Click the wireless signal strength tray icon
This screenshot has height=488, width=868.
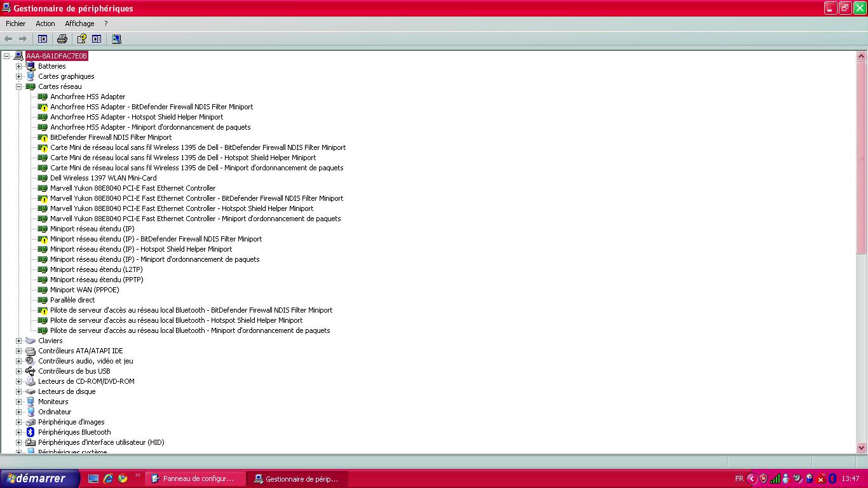(x=775, y=478)
